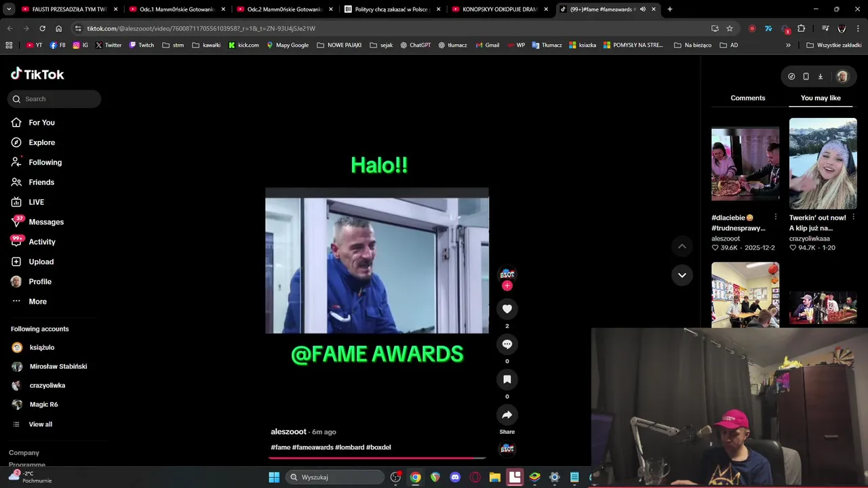The height and width of the screenshot is (488, 868).
Task: Click the For You home icon
Action: pyautogui.click(x=16, y=123)
